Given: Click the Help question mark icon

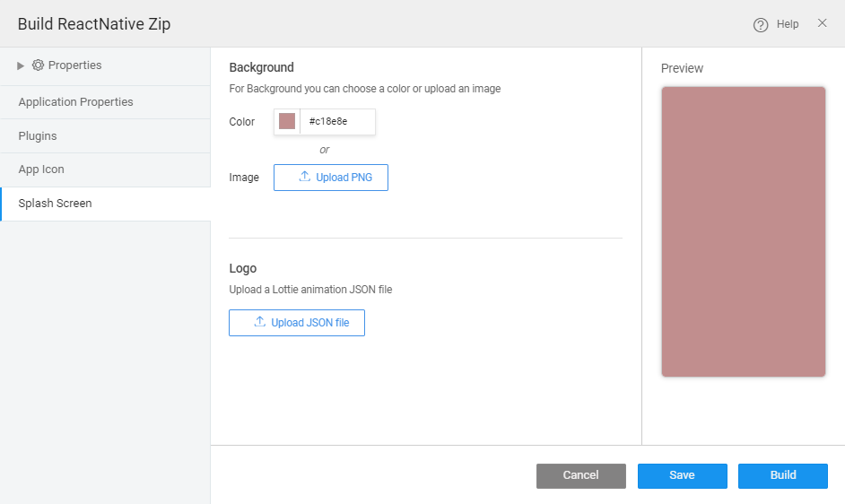Looking at the screenshot, I should coord(761,25).
